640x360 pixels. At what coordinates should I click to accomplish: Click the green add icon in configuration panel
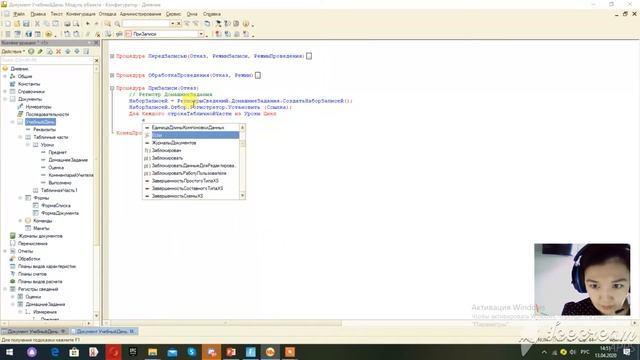click(x=31, y=51)
